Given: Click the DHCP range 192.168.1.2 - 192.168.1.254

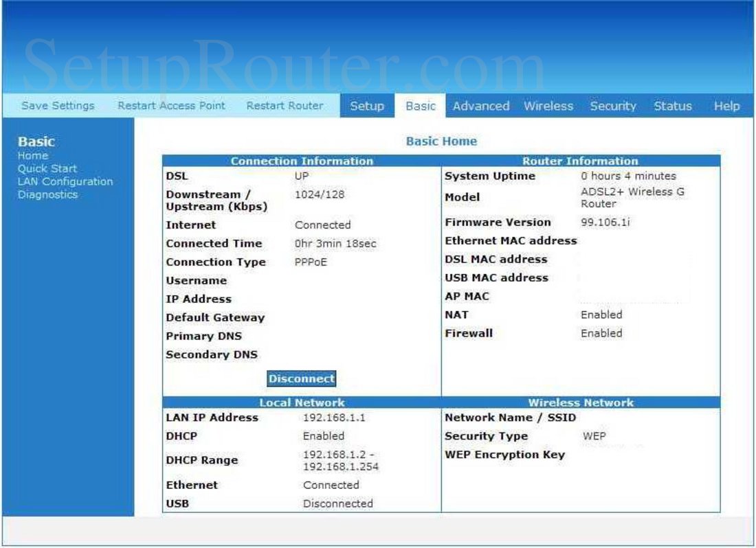Looking at the screenshot, I should pos(340,460).
